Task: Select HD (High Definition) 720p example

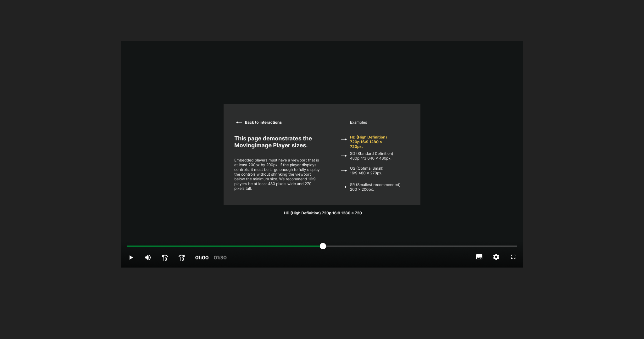Action: [x=368, y=142]
